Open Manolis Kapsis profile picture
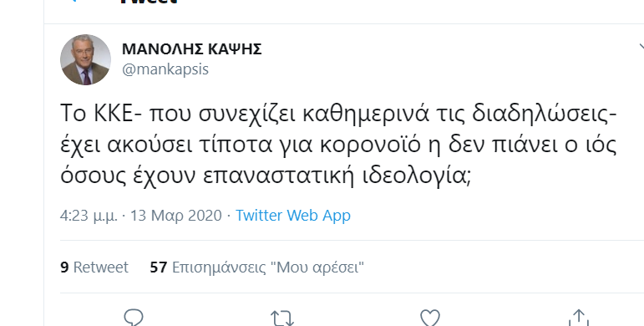 pos(85,59)
